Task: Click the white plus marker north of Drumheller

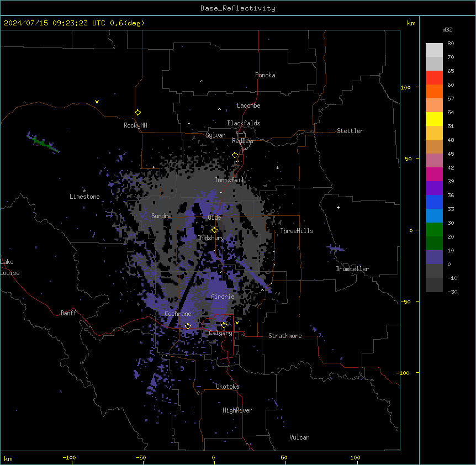Action: 338,207
